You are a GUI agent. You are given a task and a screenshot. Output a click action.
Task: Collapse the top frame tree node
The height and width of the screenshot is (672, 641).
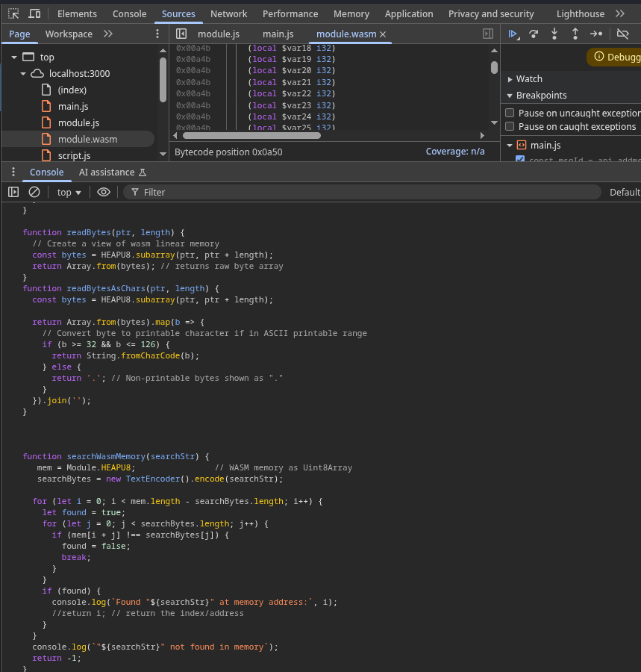click(14, 57)
